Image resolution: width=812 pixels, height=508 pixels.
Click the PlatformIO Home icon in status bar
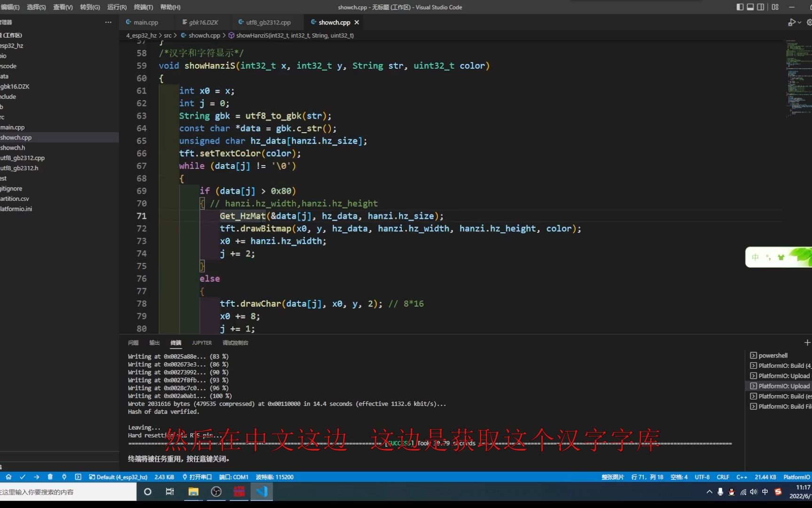pos(8,477)
